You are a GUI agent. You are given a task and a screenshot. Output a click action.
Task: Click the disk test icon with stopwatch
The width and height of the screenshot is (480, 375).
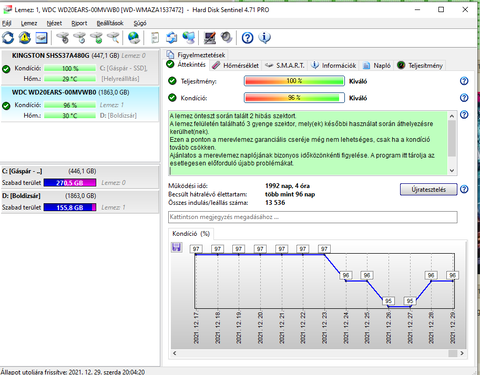click(x=63, y=38)
